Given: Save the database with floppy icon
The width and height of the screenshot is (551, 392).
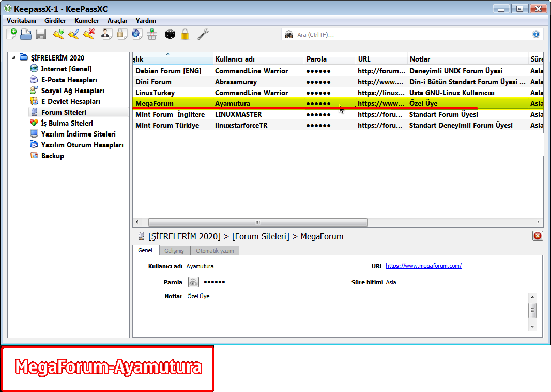Looking at the screenshot, I should click(41, 34).
